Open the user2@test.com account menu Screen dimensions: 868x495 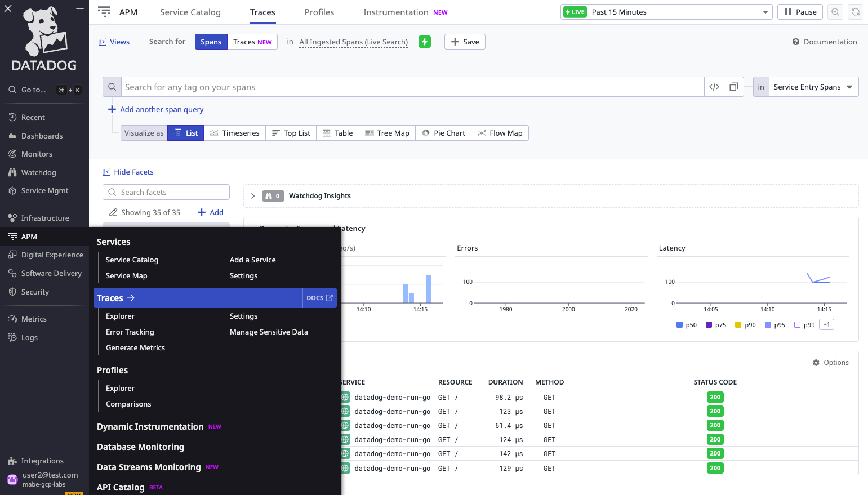click(44, 479)
